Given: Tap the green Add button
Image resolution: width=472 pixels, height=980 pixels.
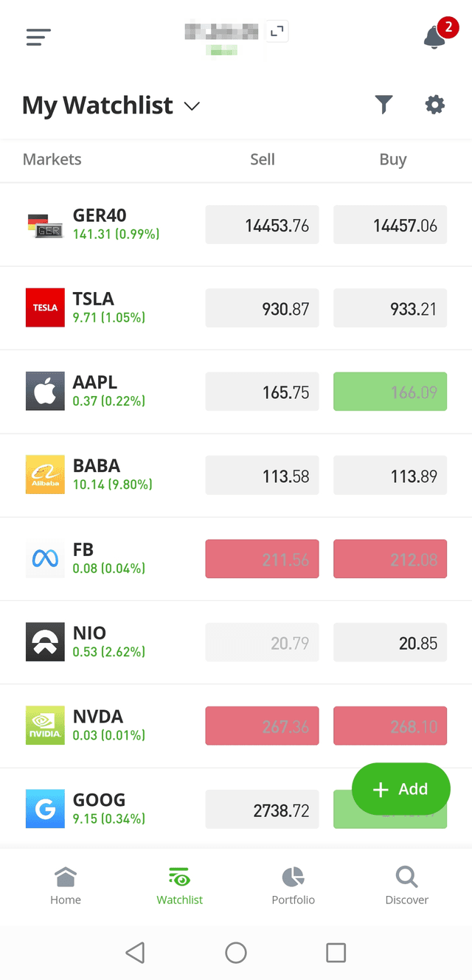Looking at the screenshot, I should point(400,789).
